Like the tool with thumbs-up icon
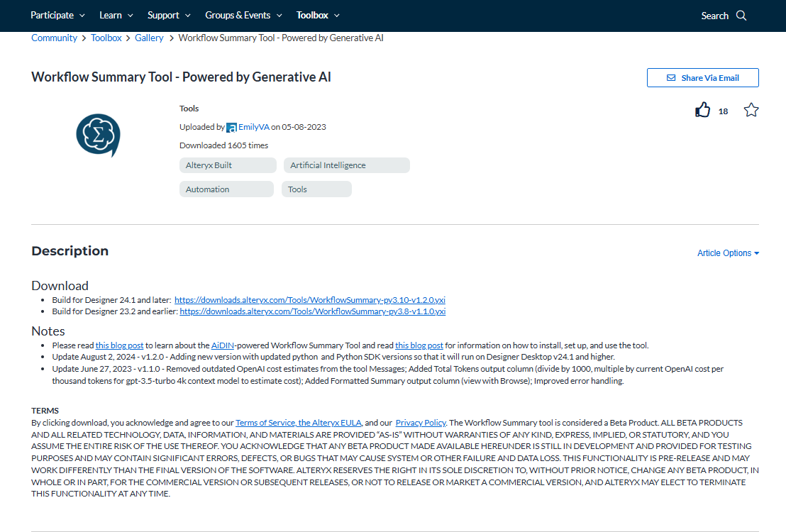Screen dimensions: 786x532 pos(703,110)
